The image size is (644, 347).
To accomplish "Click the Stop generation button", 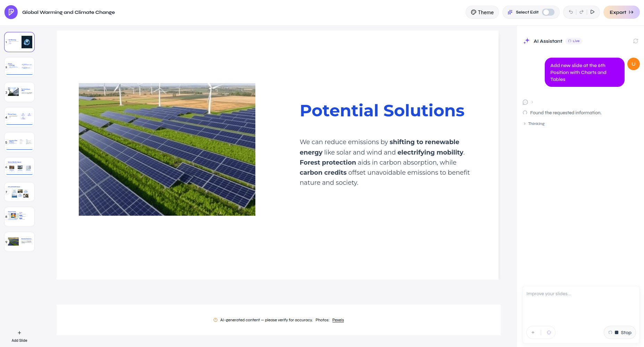I will pos(620,332).
